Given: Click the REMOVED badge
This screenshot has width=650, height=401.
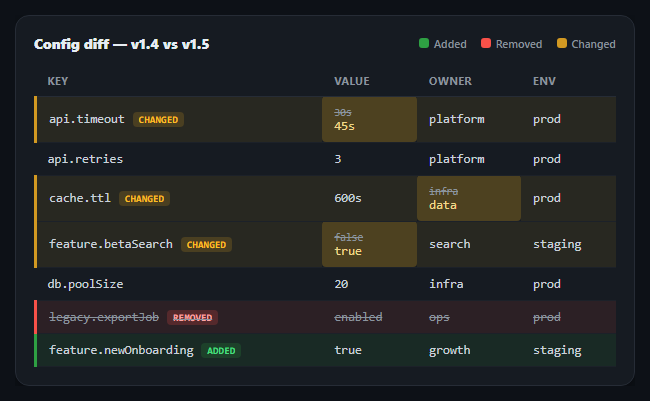Looking at the screenshot, I should (x=192, y=318).
